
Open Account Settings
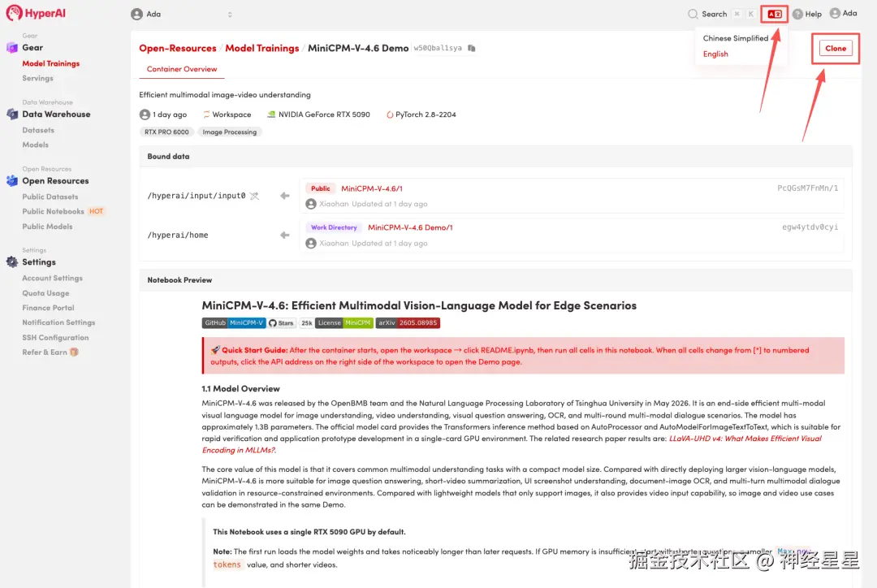[x=52, y=278]
